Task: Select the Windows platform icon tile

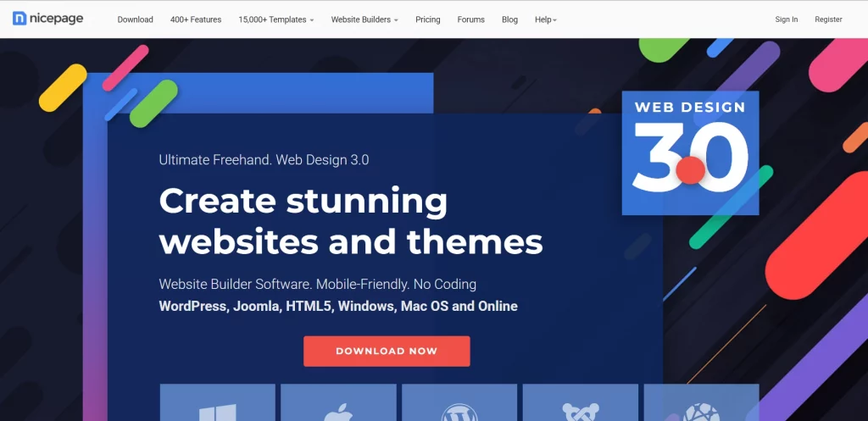Action: click(x=218, y=402)
